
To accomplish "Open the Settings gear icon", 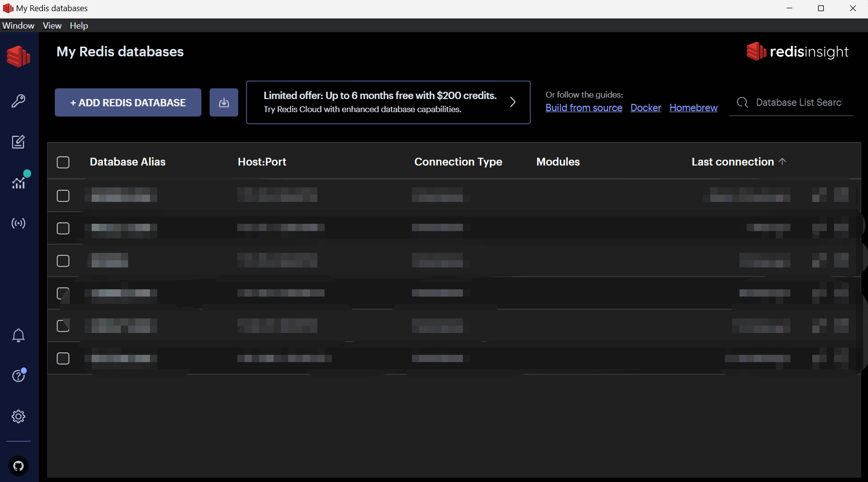I will tap(18, 416).
